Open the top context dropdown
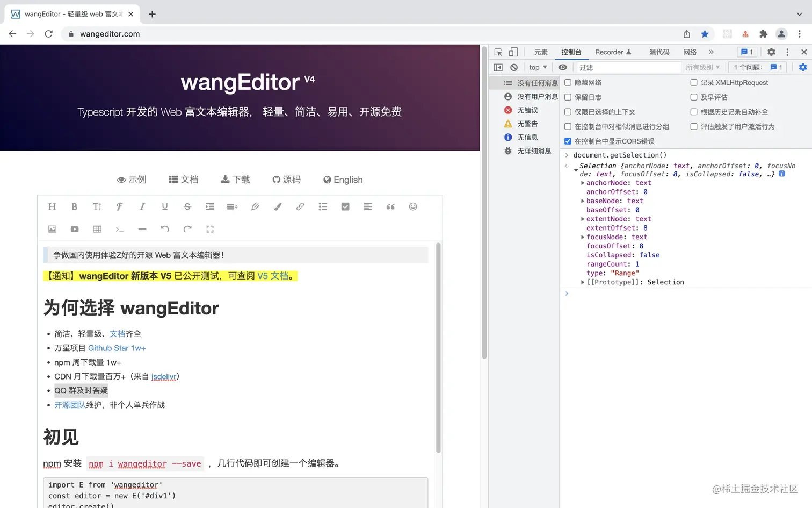812x508 pixels. (x=538, y=67)
